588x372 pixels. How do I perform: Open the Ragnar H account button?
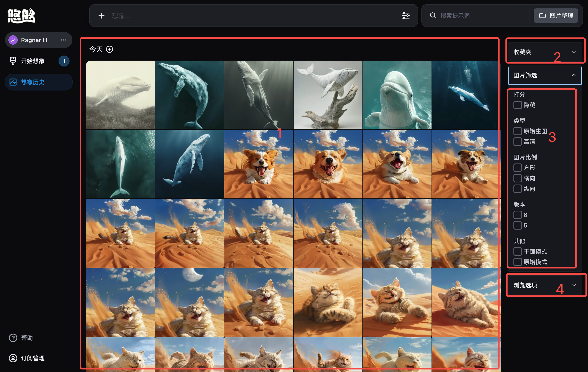pos(39,40)
